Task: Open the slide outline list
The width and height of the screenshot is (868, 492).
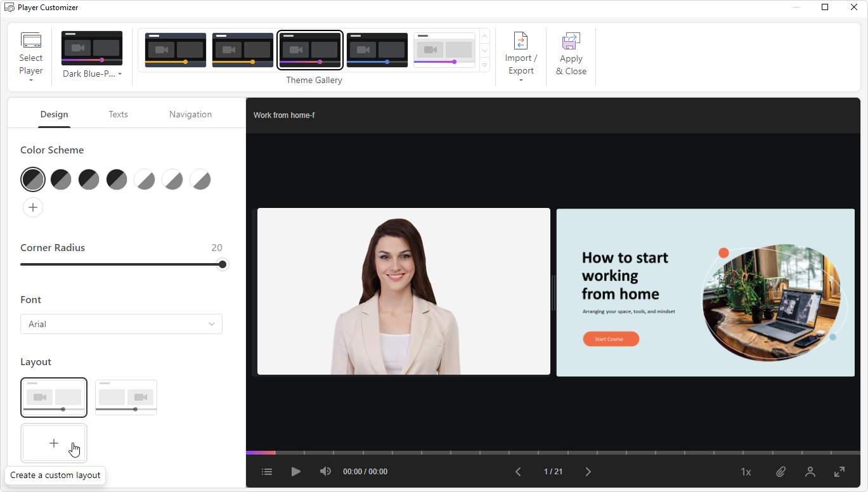Action: click(267, 472)
